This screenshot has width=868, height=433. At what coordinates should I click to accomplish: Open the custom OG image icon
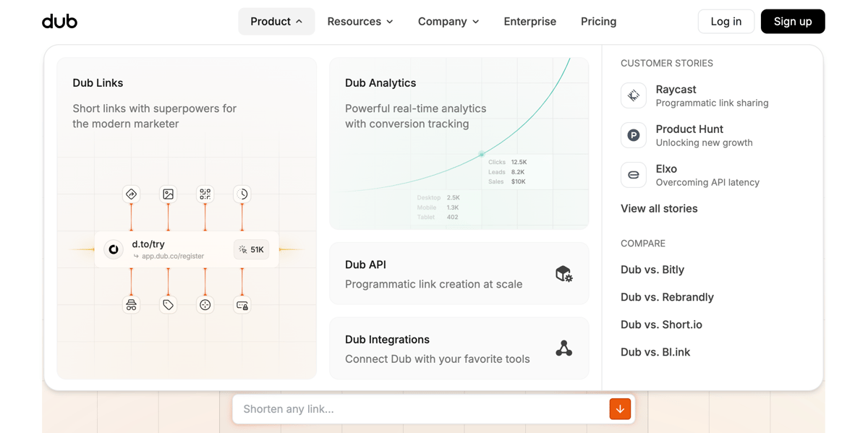tap(168, 194)
